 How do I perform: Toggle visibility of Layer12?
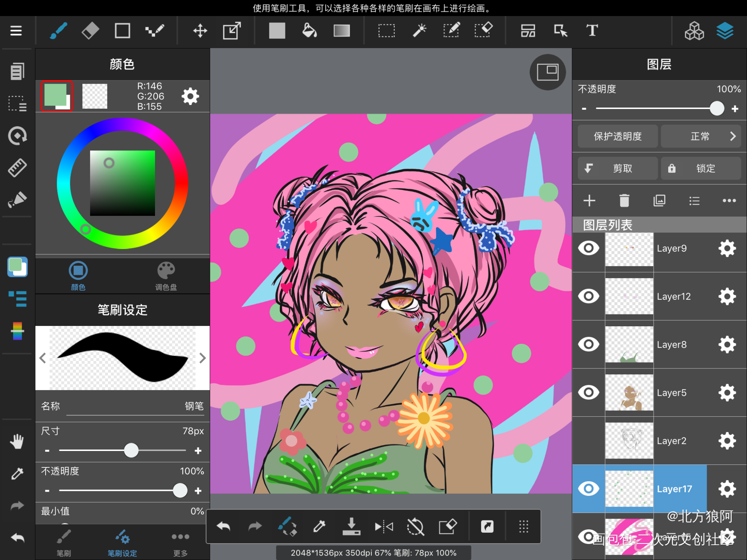coord(589,296)
